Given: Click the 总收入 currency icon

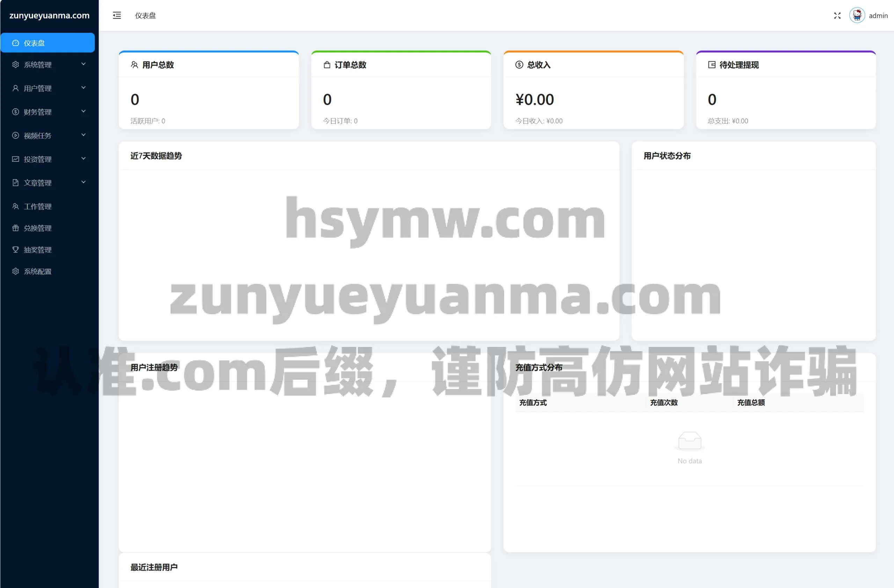Looking at the screenshot, I should tap(519, 65).
